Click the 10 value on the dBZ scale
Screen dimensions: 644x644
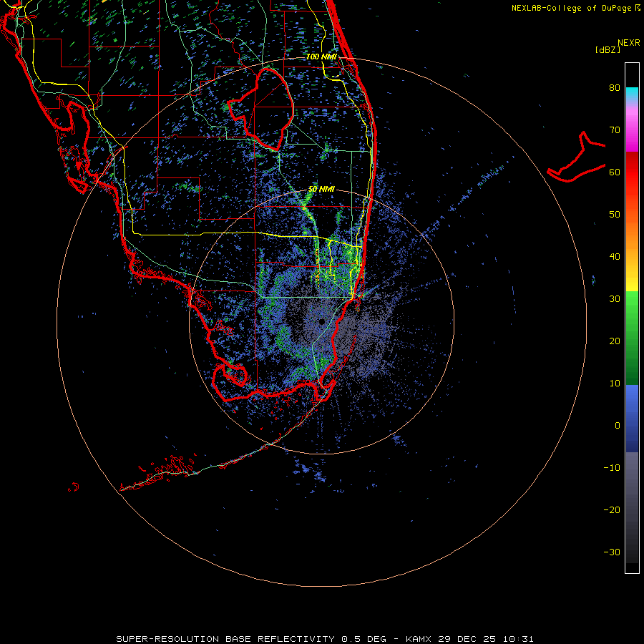pos(615,384)
